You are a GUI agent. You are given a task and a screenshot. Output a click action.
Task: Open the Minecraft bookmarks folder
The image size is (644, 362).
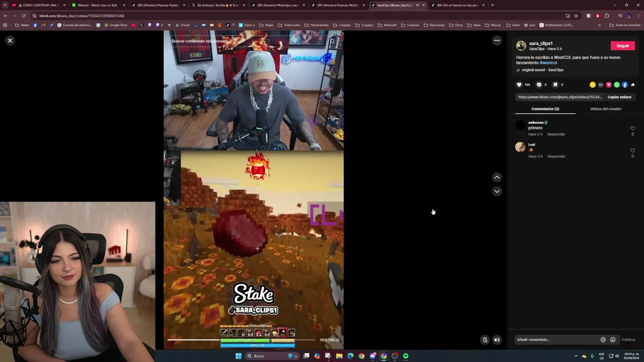tap(387, 25)
